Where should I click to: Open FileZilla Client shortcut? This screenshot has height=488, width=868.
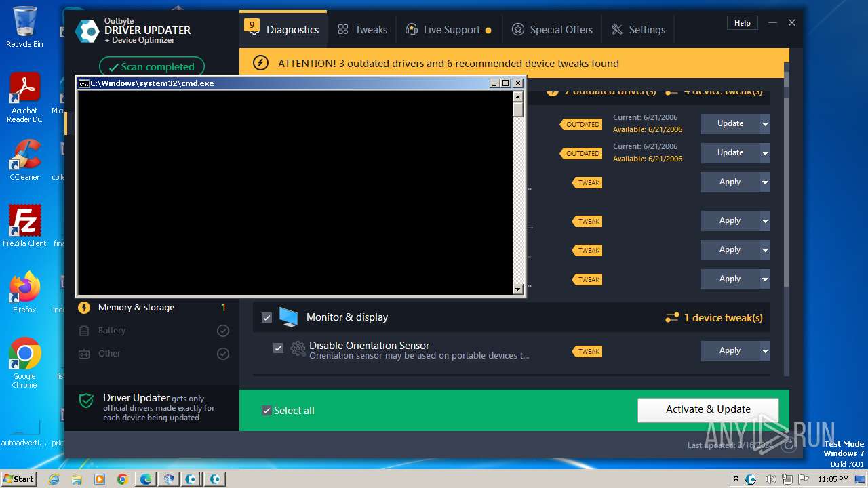click(24, 226)
